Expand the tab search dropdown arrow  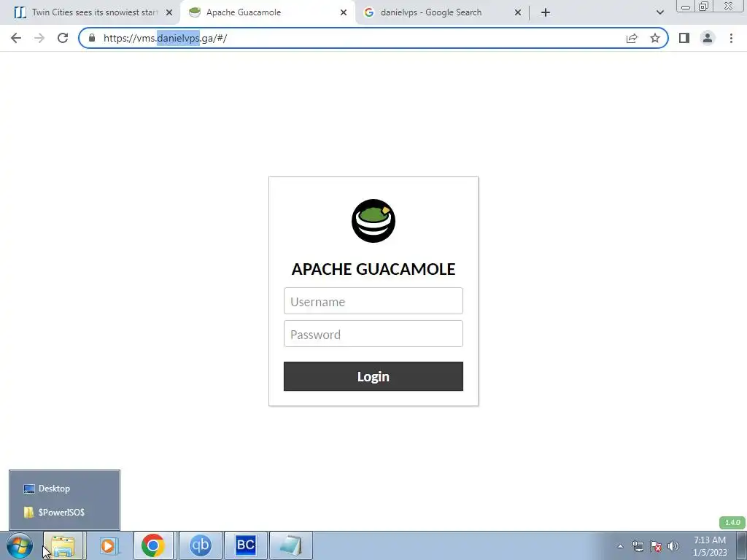click(659, 12)
